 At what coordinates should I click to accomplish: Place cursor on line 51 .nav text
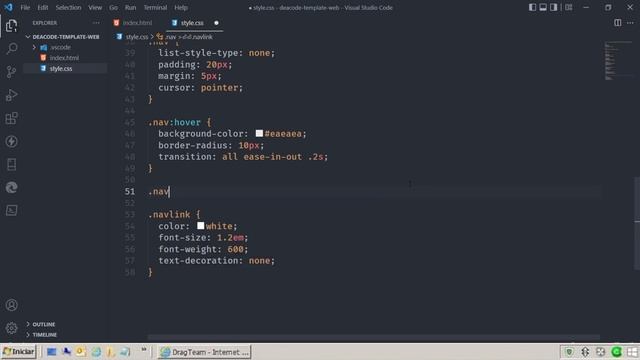(158, 191)
